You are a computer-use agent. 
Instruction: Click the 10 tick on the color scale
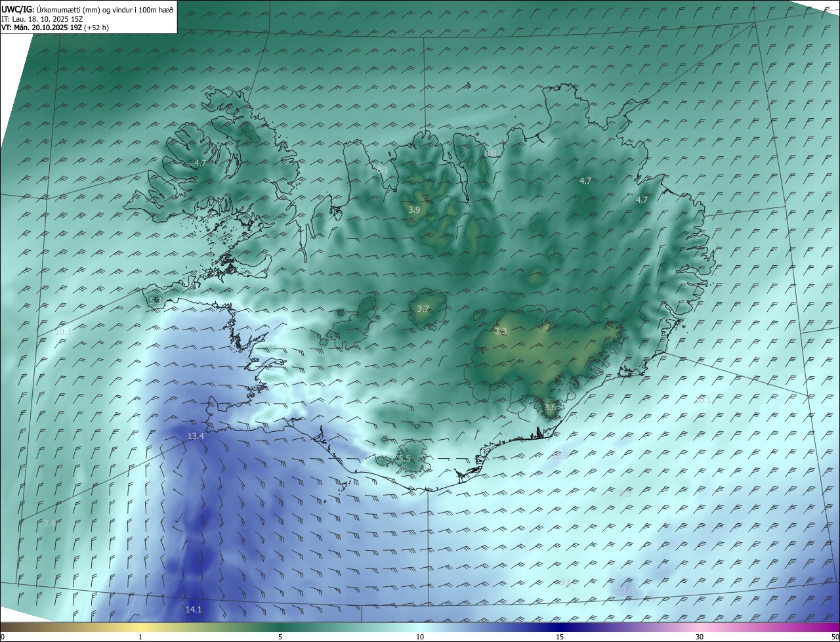pos(420,637)
